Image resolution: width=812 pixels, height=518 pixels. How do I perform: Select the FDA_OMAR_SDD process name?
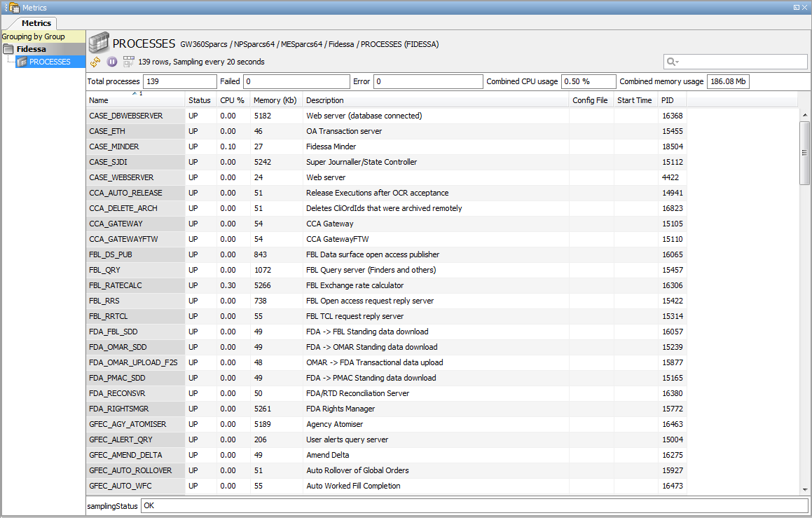(x=118, y=347)
